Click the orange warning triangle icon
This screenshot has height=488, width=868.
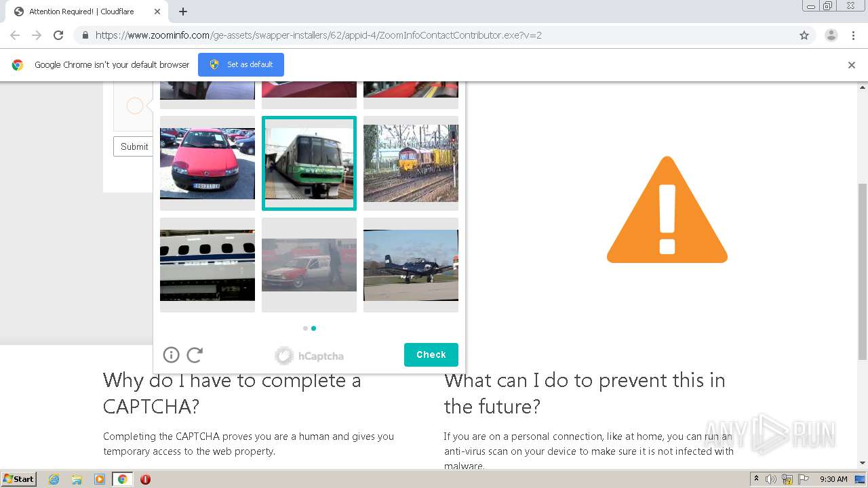pos(667,210)
